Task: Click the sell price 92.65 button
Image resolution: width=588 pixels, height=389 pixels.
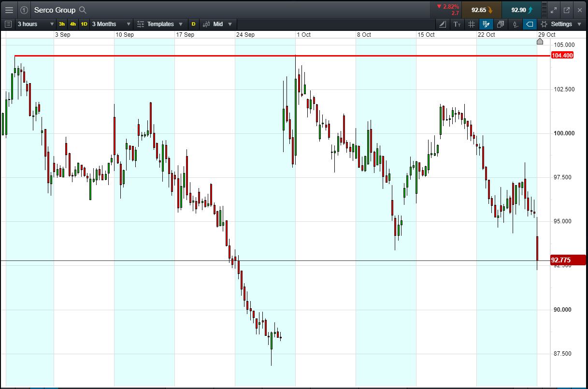Action: tap(481, 10)
